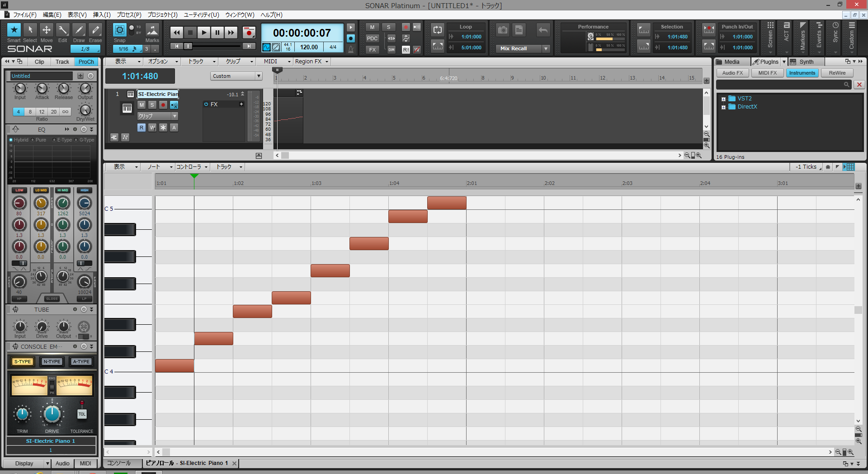Enable input echo on the track
This screenshot has width=868, height=474.
tap(174, 105)
